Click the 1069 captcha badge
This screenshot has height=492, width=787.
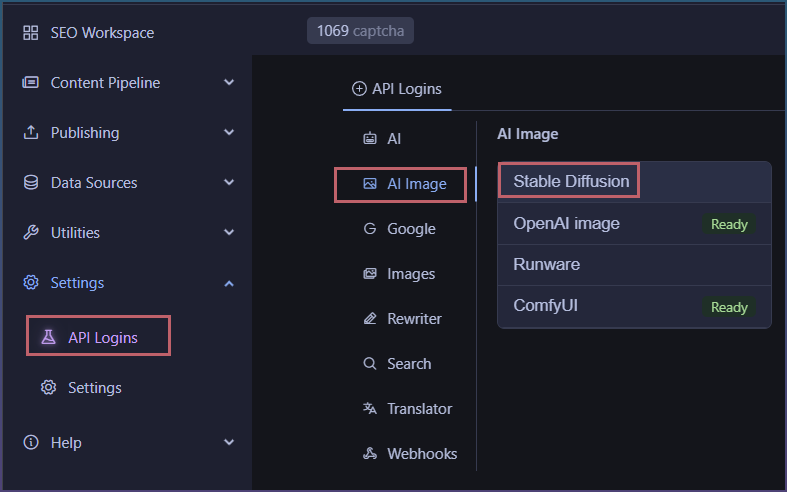360,31
